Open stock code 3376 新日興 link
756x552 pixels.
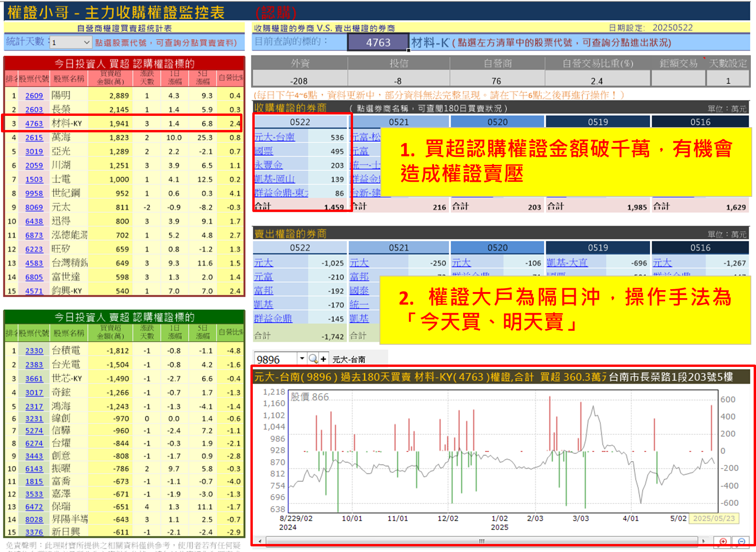[34, 532]
